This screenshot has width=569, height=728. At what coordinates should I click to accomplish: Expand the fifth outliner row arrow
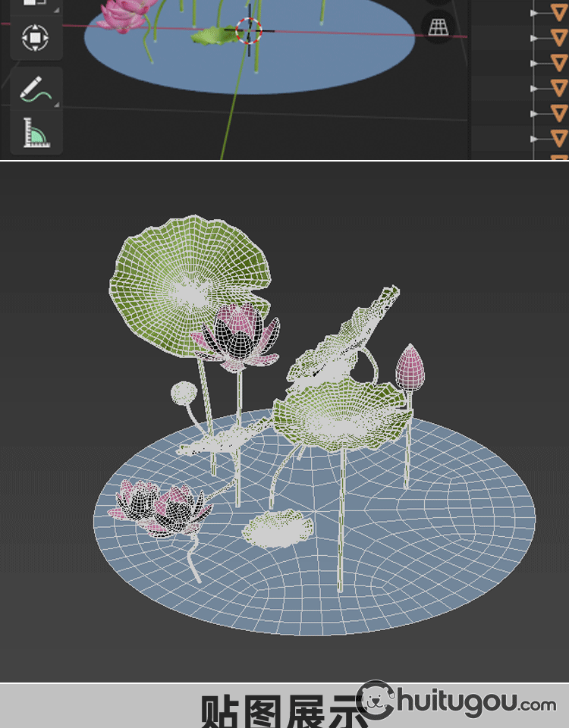coord(535,114)
